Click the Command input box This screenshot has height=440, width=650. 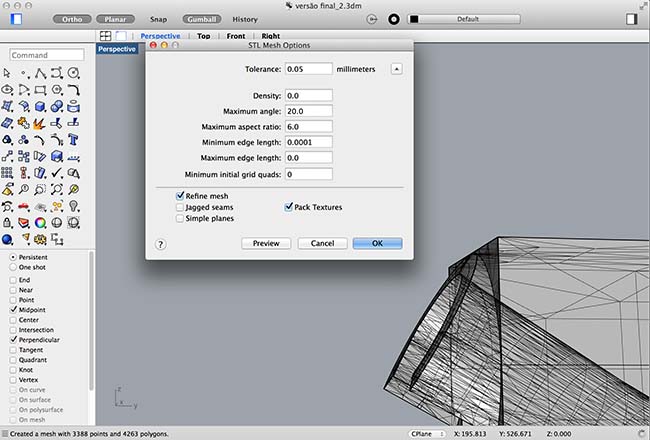[x=47, y=55]
